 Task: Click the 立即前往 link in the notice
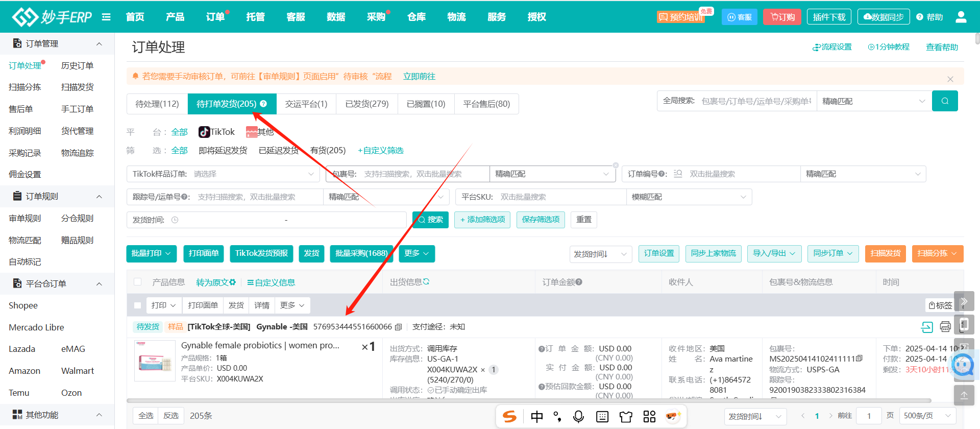click(419, 77)
